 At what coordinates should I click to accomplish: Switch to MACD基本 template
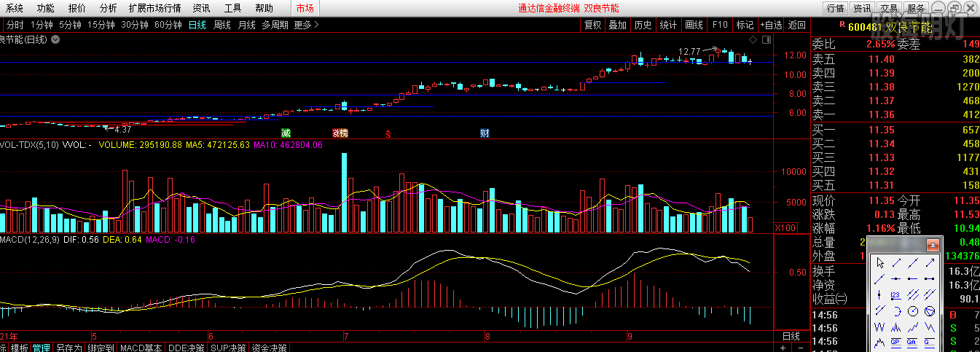[x=141, y=348]
